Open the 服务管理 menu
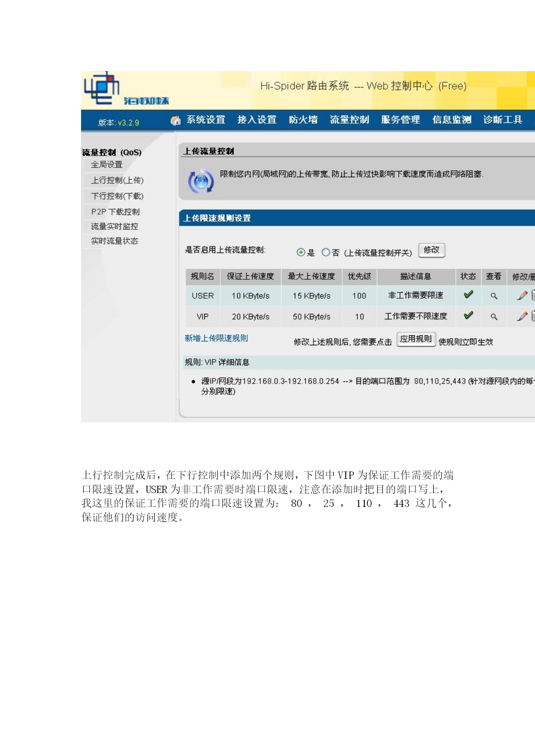The image size is (535, 756). tap(400, 120)
